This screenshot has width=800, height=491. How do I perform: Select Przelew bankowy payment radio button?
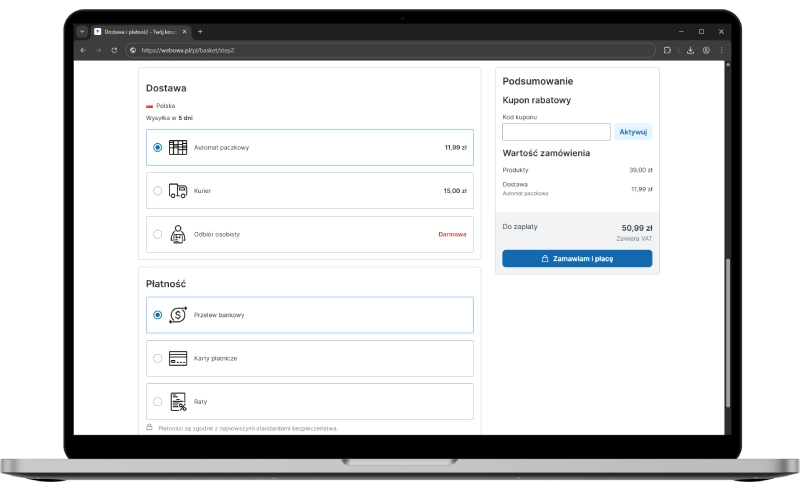pos(157,314)
